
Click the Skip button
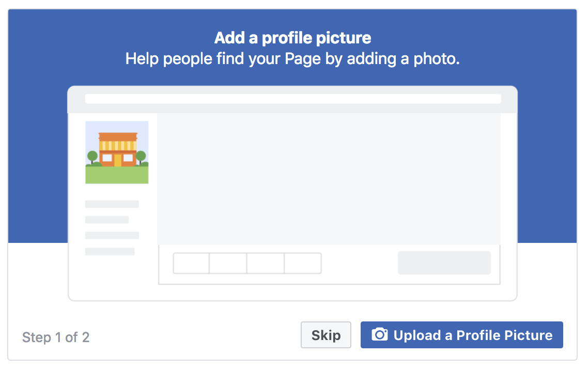pos(326,334)
